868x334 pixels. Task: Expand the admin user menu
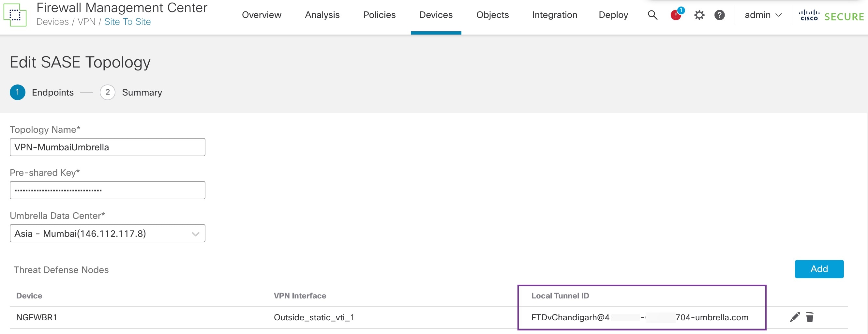coord(763,15)
